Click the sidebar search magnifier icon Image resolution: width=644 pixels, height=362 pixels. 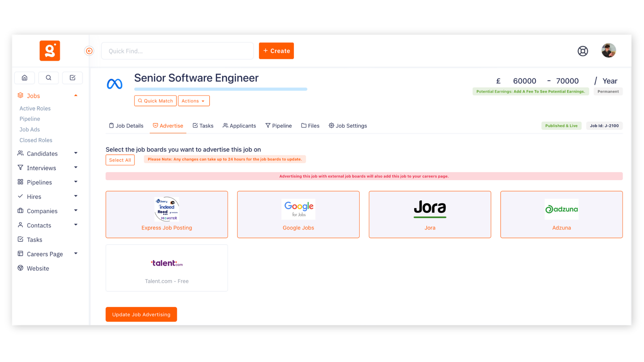point(49,78)
